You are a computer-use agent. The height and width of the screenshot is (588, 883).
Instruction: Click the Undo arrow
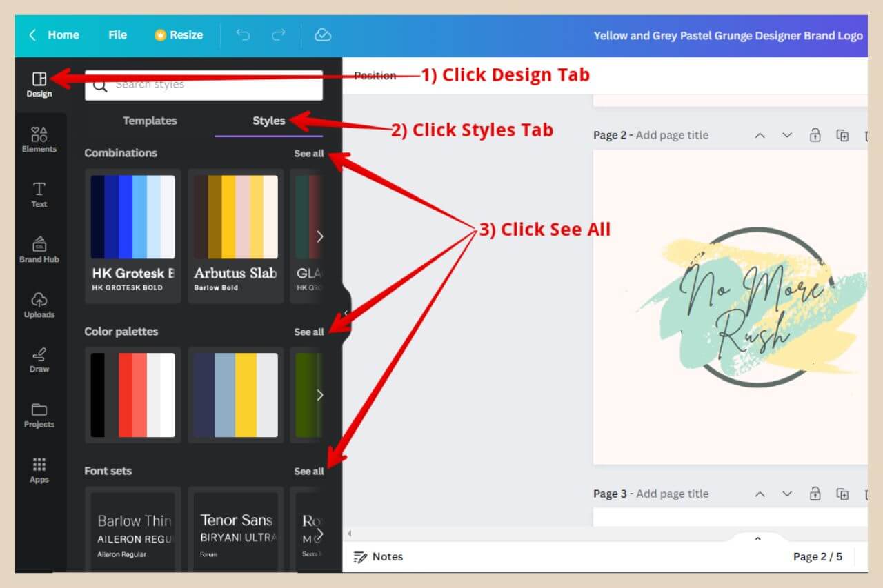pyautogui.click(x=243, y=35)
